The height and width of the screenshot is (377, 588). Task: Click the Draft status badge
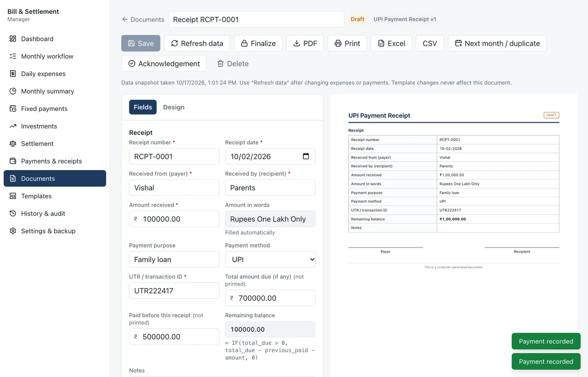tap(357, 19)
